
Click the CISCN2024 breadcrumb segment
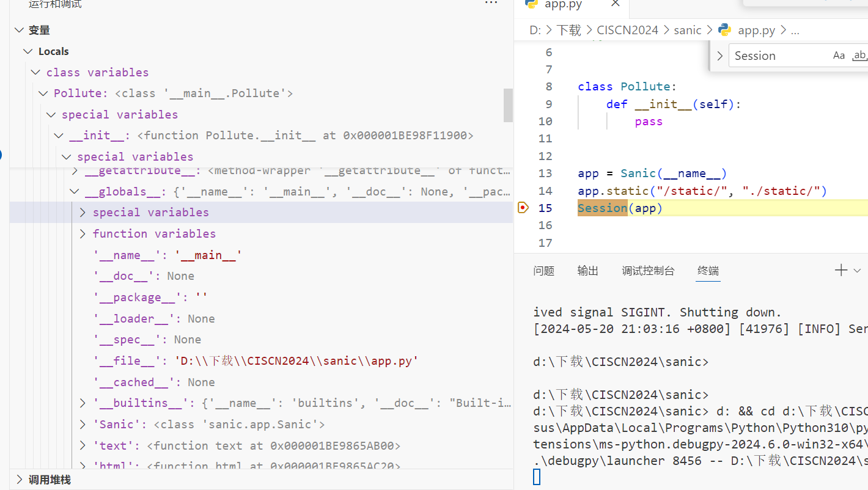point(628,30)
